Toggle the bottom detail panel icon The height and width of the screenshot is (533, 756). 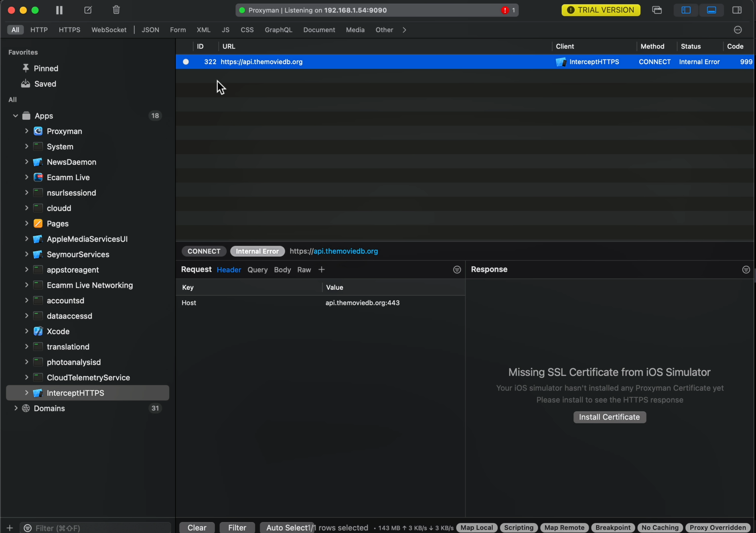click(711, 10)
